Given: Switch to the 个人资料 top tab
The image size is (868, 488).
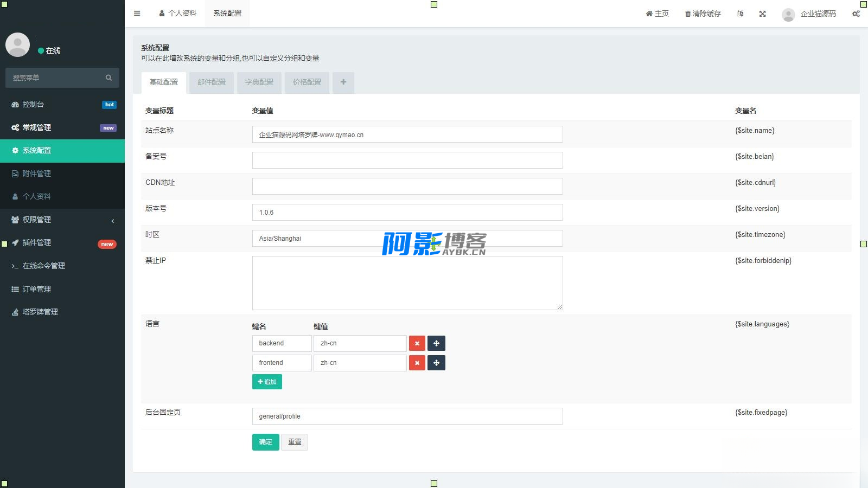Looking at the screenshot, I should pyautogui.click(x=177, y=14).
